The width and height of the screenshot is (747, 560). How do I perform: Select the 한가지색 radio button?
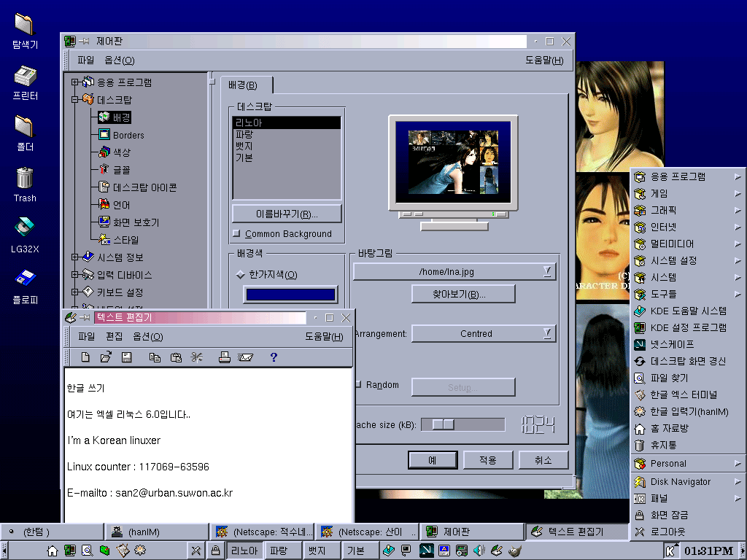tap(240, 275)
